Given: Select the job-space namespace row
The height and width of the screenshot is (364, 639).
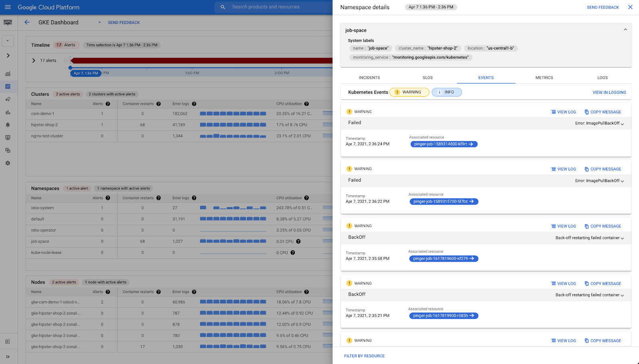Looking at the screenshot, I should click(179, 241).
